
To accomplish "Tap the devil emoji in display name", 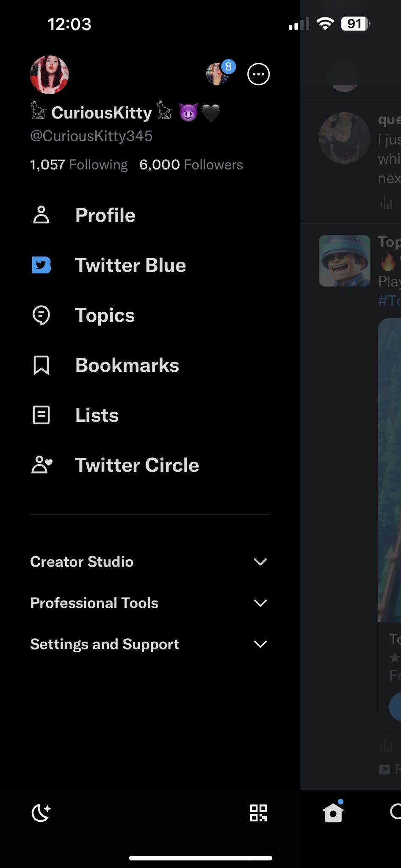I will click(x=188, y=113).
